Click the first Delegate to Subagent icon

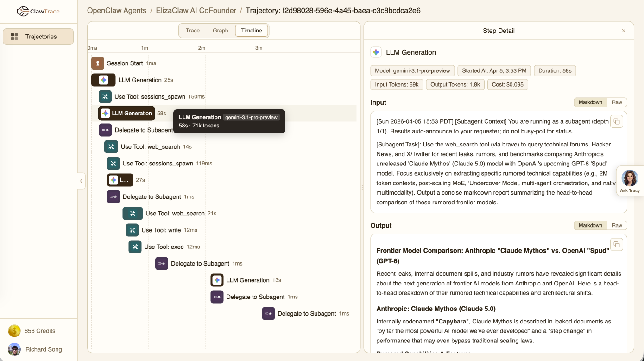pos(105,130)
